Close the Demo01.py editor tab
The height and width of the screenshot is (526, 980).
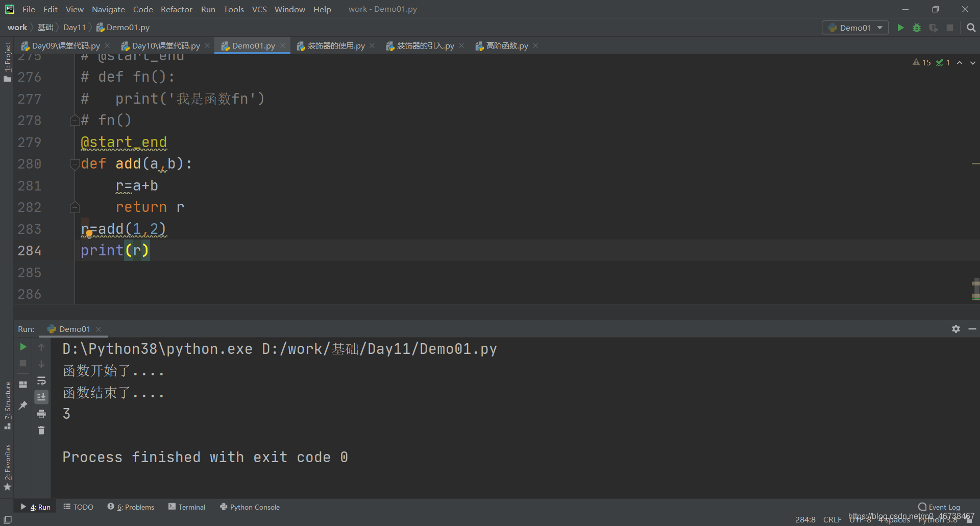pyautogui.click(x=283, y=45)
